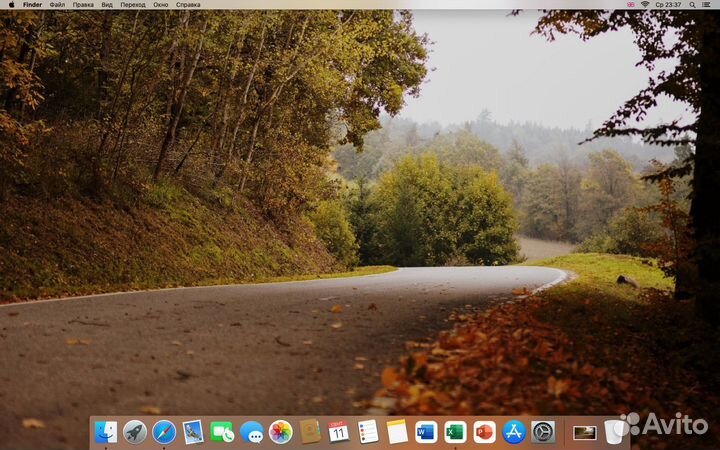Launch Launchpad rocket icon in Dock
Screen dimensions: 720x450
[x=135, y=432]
